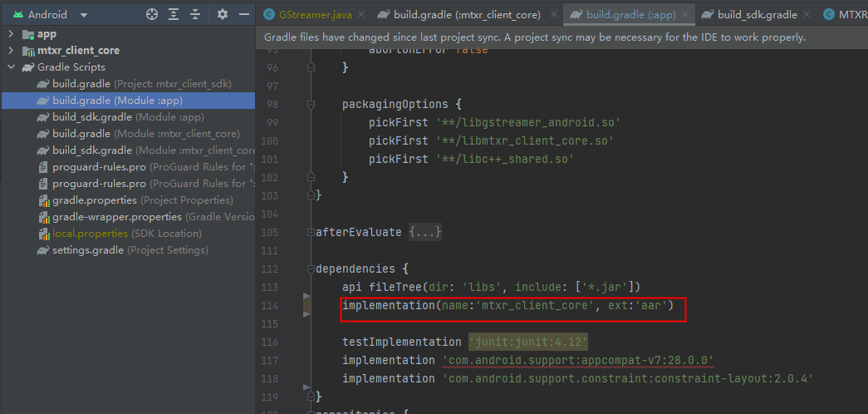
Task: Click pickFirst libmtxr_client_core.so line
Action: click(x=491, y=140)
